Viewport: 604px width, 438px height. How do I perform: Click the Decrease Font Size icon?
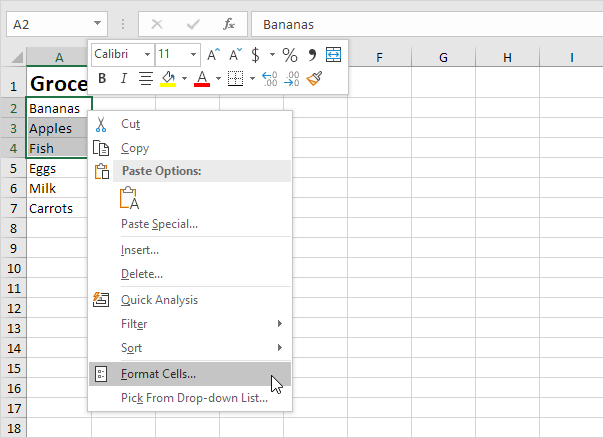(x=235, y=54)
